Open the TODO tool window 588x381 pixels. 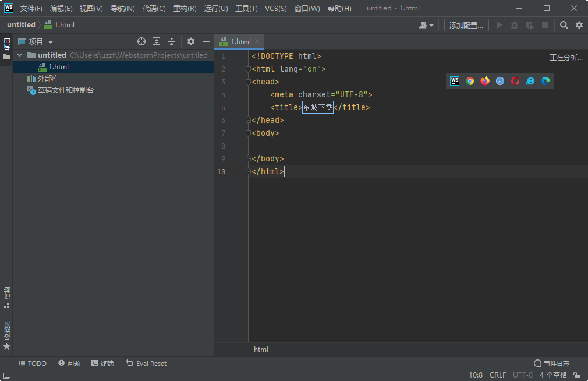(33, 364)
